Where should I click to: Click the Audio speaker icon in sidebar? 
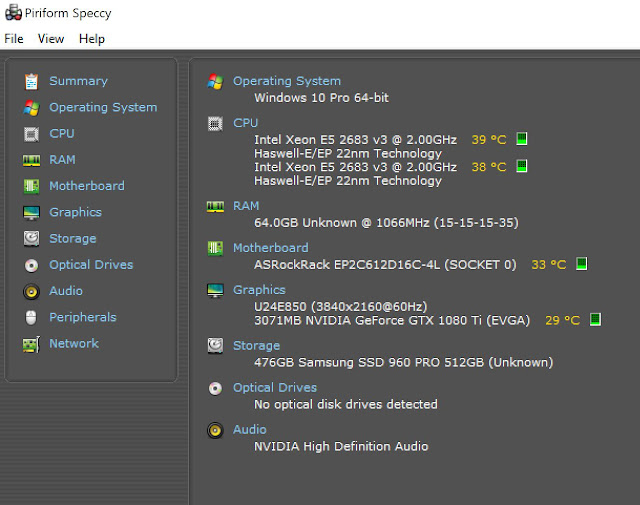(31, 291)
